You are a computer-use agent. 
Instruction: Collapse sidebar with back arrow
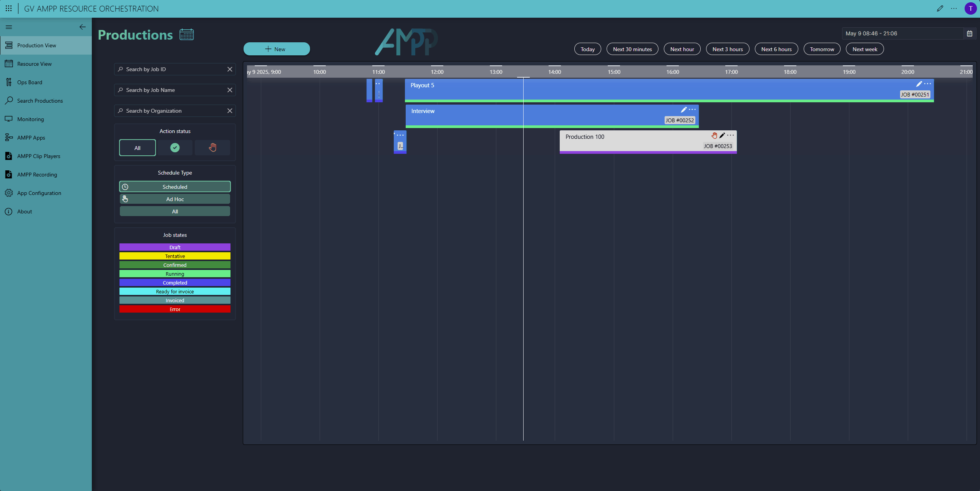(83, 27)
